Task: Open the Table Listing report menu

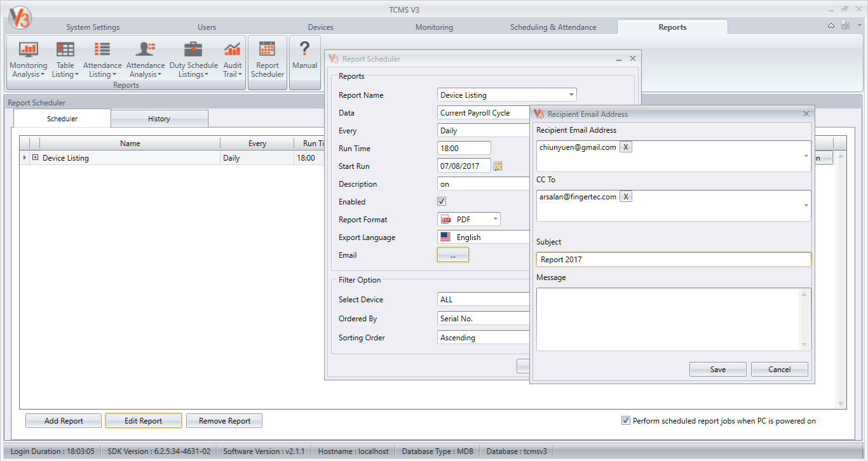Action: 65,59
